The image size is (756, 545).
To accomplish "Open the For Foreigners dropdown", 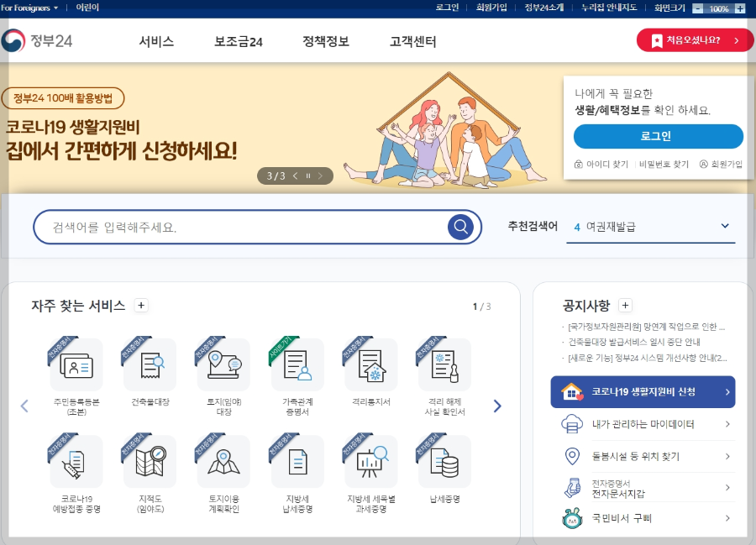I will coord(29,8).
